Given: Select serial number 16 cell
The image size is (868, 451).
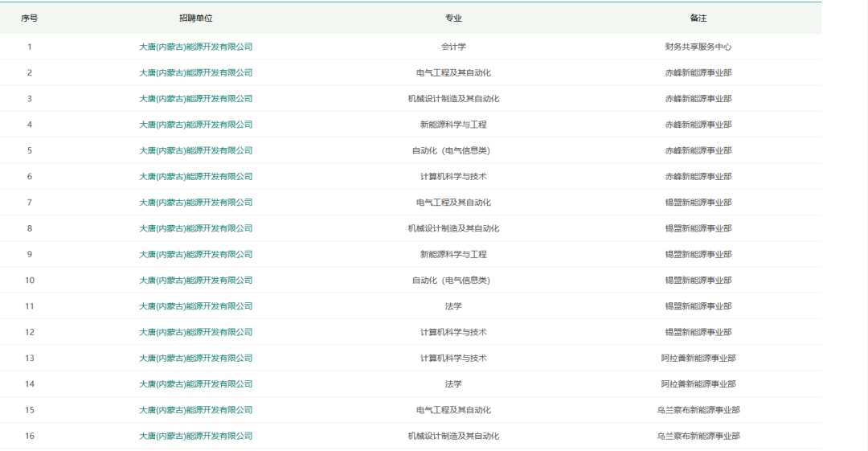Looking at the screenshot, I should click(30, 437).
